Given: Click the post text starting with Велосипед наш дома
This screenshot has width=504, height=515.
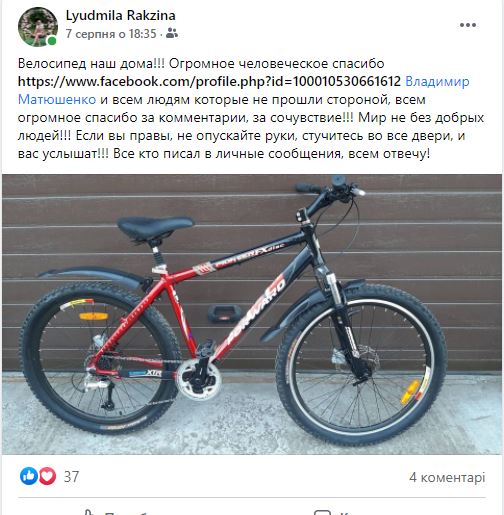Looking at the screenshot, I should click(x=251, y=108).
